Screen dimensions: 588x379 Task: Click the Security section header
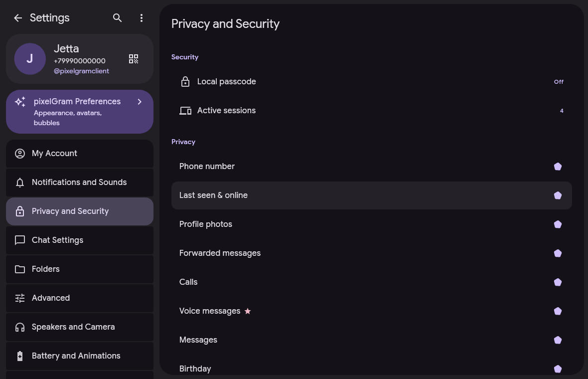185,57
